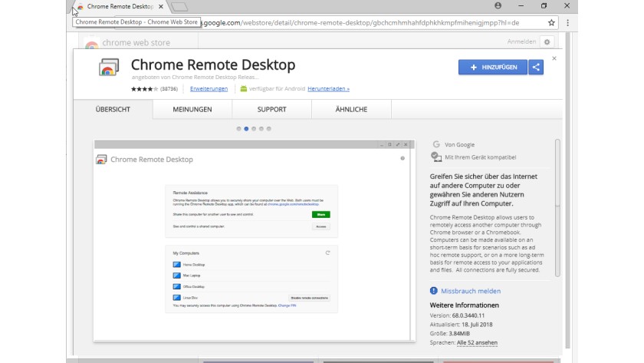Switch to the ÜBERSICHT tab
This screenshot has width=644, height=363.
click(x=113, y=109)
